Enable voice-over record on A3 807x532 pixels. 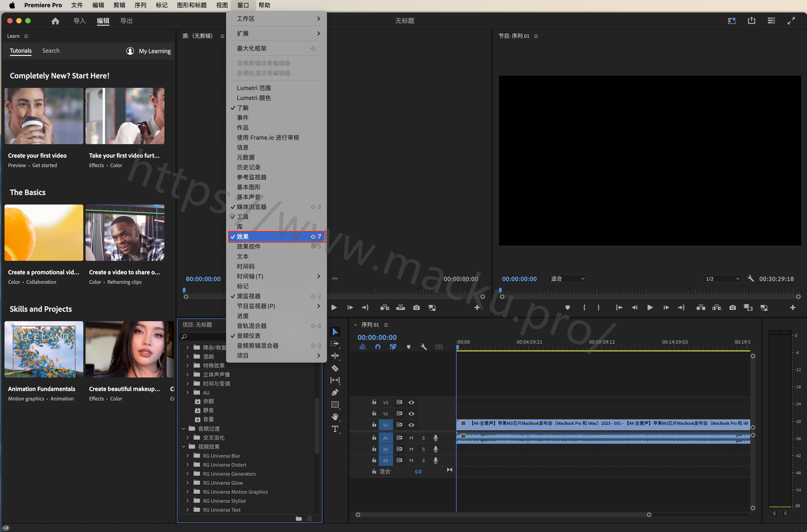point(435,460)
